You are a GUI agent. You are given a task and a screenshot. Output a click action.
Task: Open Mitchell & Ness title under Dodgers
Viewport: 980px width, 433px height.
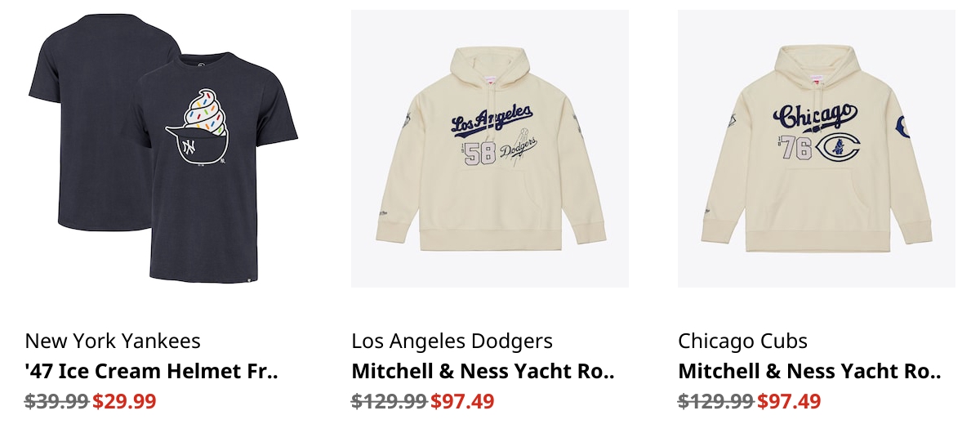483,372
